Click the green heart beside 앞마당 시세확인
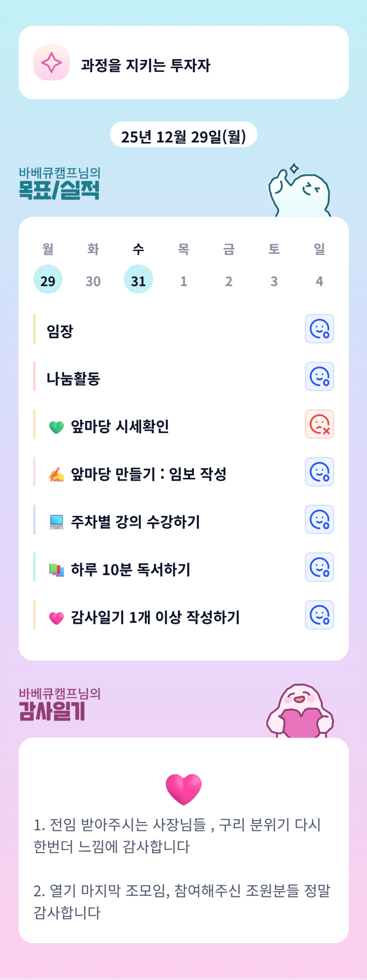 click(x=56, y=427)
